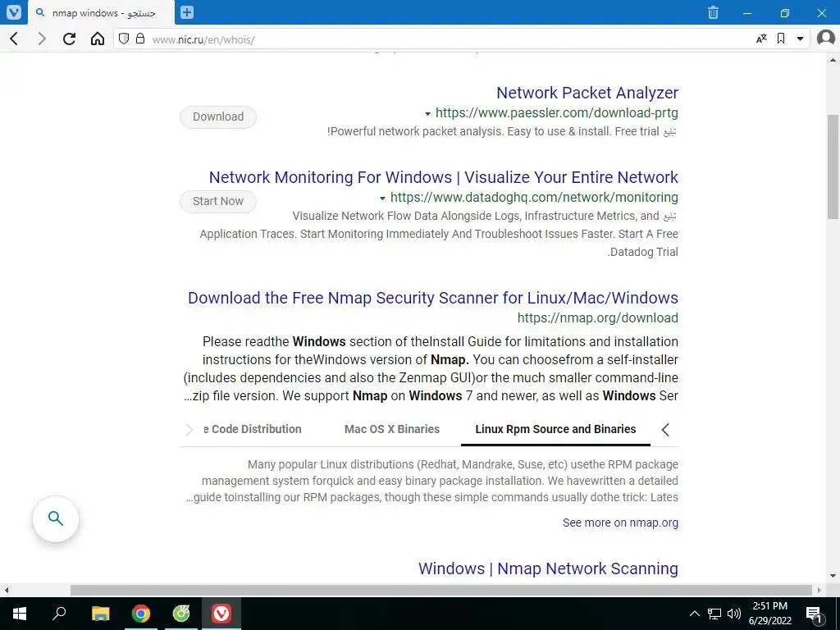The image size is (840, 630).
Task: Open the closed tabs trash icon
Action: click(x=713, y=12)
